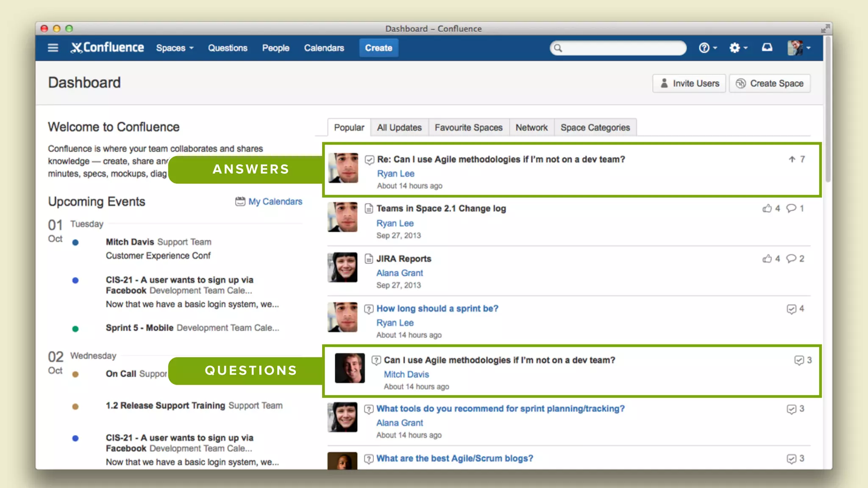The width and height of the screenshot is (868, 488).
Task: Click the page icon beside JIRA Reports
Action: (x=369, y=258)
